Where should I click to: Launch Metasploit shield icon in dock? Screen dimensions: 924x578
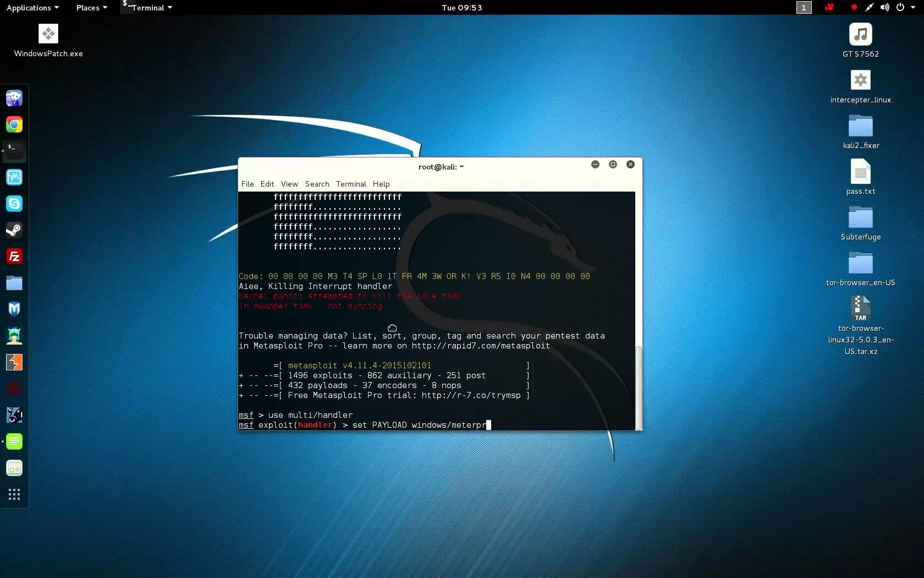[14, 309]
